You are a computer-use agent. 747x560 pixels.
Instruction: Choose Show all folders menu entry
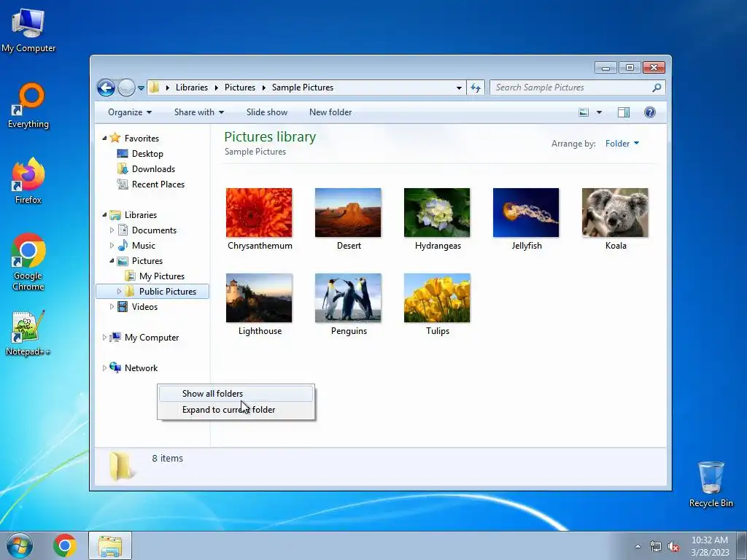point(236,393)
